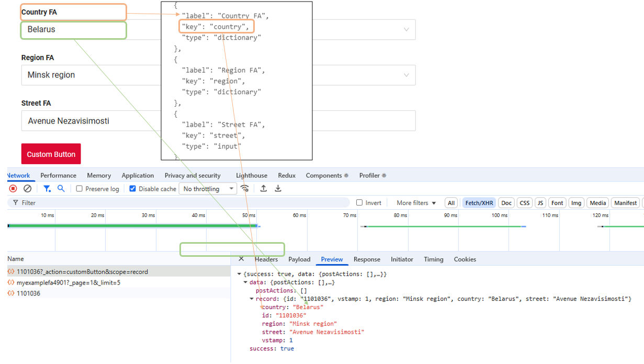
Task: Open the Country FA dropdown chevron
Action: [x=406, y=30]
